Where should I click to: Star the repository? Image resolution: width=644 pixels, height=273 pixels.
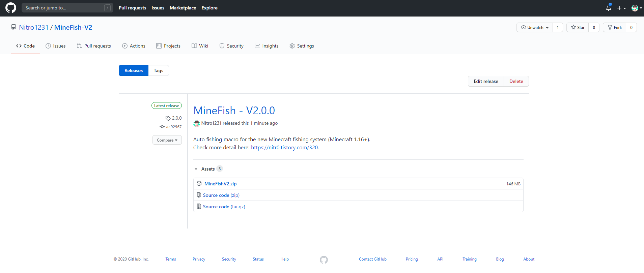578,27
